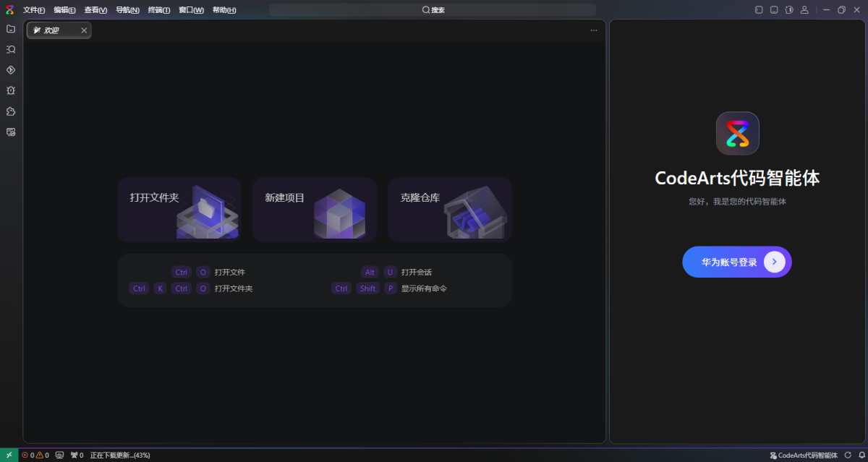This screenshot has height=462, width=868.
Task: Toggle the bottom panel layout button
Action: 774,10
